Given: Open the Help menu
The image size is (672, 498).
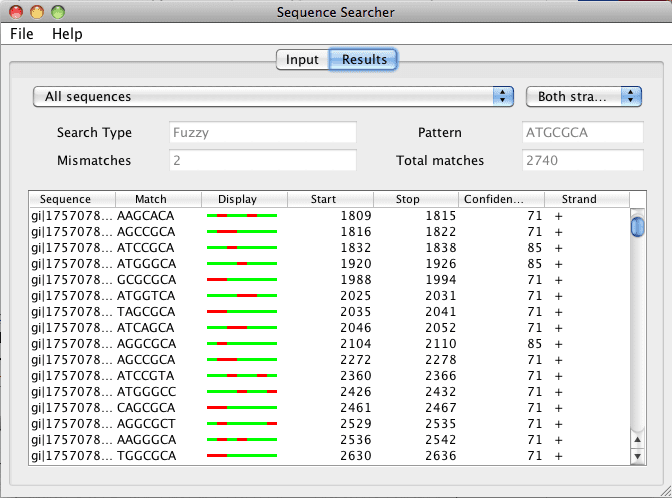Looking at the screenshot, I should 67,34.
